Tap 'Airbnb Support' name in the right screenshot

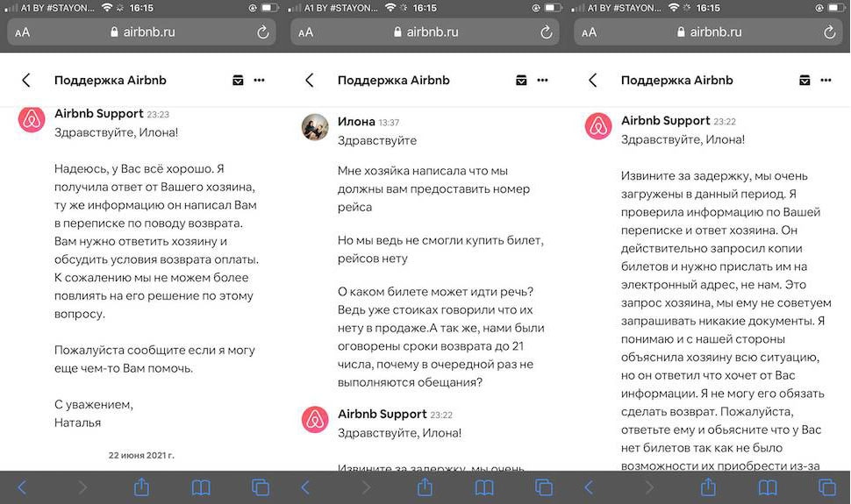click(x=665, y=120)
